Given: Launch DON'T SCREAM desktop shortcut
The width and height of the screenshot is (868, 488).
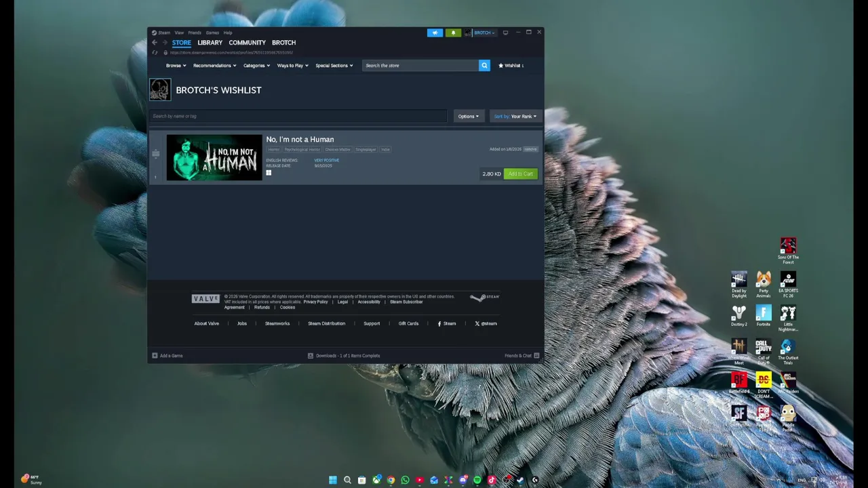Looking at the screenshot, I should pos(764,385).
